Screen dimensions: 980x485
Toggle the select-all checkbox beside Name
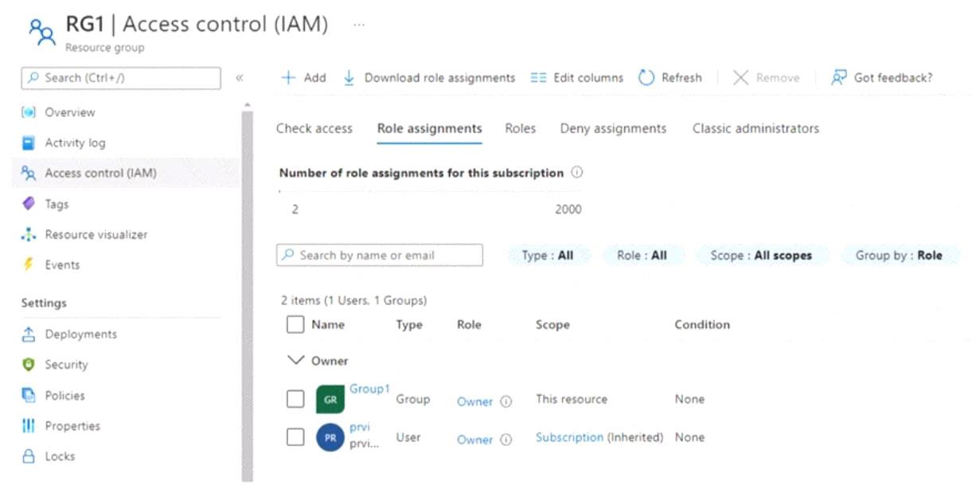click(x=295, y=325)
